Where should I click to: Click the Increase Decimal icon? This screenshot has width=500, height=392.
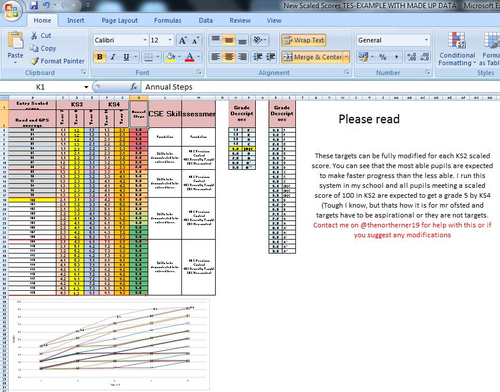click(x=412, y=57)
